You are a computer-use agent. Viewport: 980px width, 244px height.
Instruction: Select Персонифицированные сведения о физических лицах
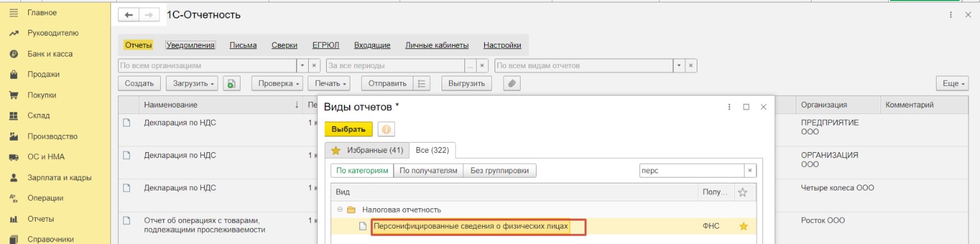coord(471,226)
